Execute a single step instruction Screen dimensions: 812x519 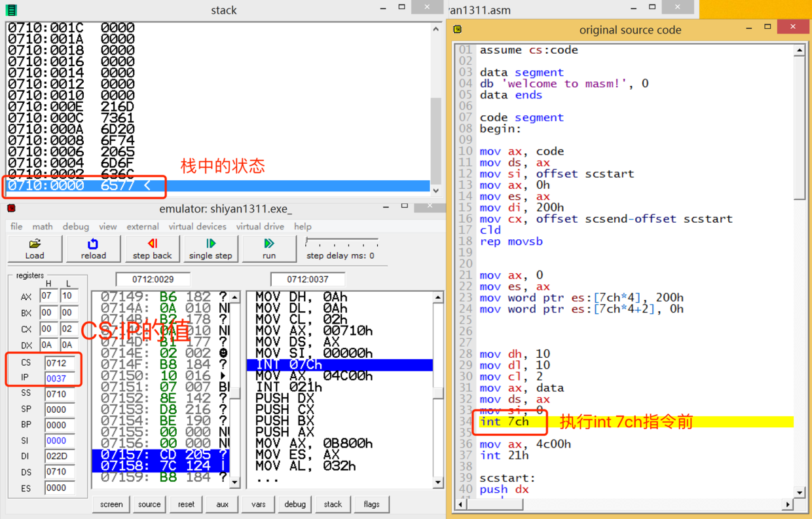click(x=210, y=248)
